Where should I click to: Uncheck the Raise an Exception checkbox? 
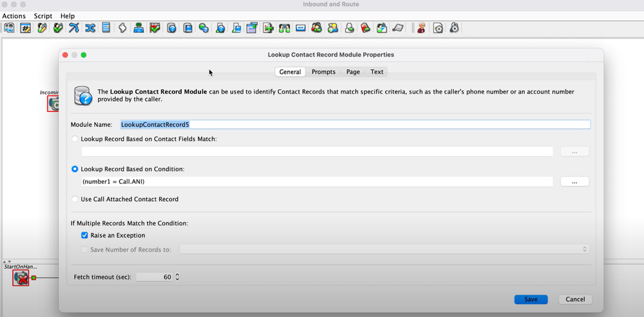click(x=84, y=236)
